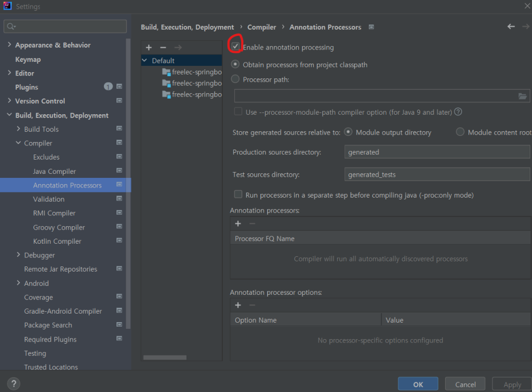Select Module content root option

460,132
